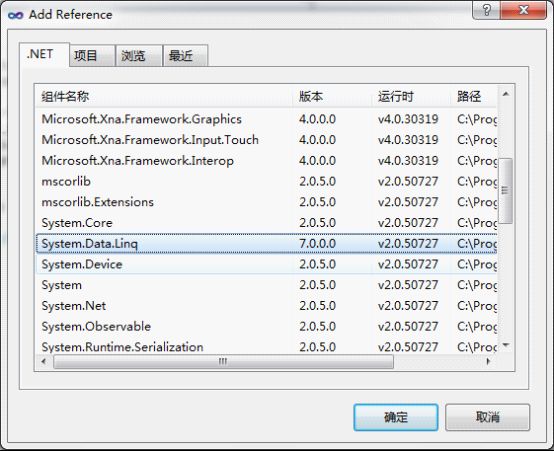The image size is (554, 451).
Task: Select System.Net component
Action: coord(267,306)
